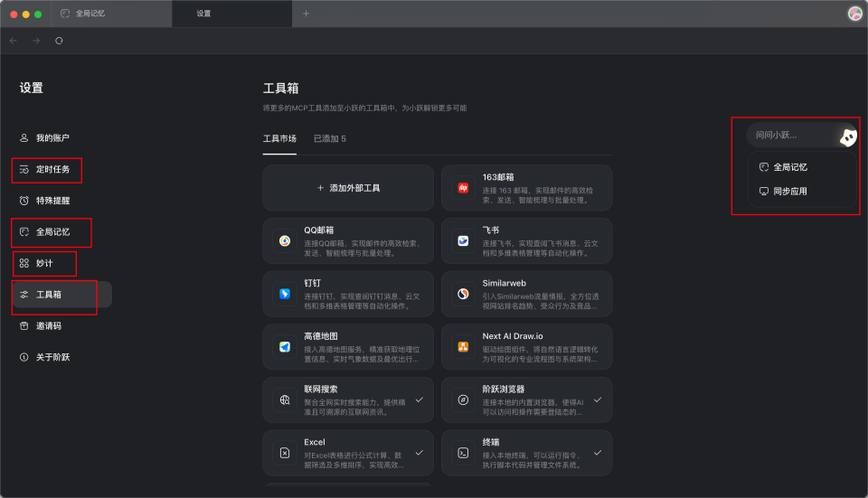Open a new tab with plus
Screen dimensions: 868x498
click(x=307, y=14)
